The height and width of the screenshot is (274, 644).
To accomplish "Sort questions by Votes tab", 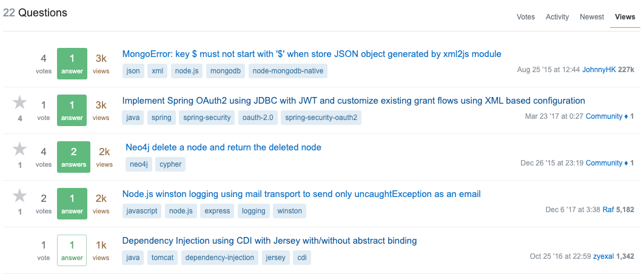I will point(526,17).
